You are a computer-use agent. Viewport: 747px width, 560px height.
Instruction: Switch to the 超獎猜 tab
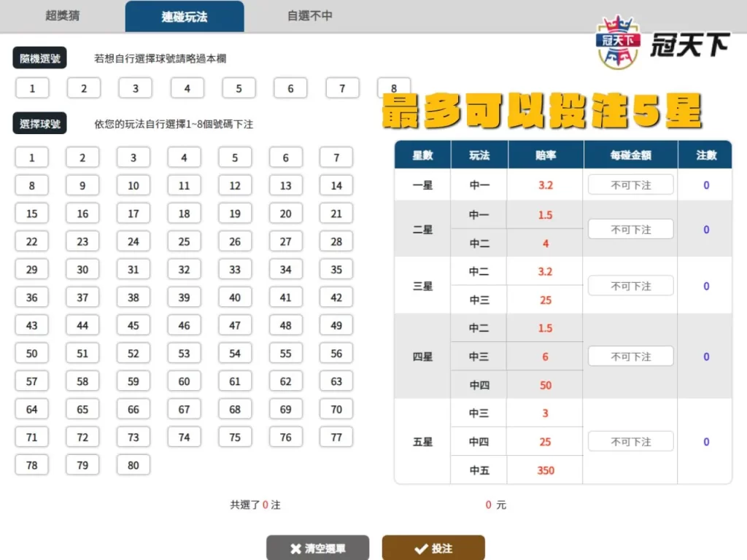64,15
